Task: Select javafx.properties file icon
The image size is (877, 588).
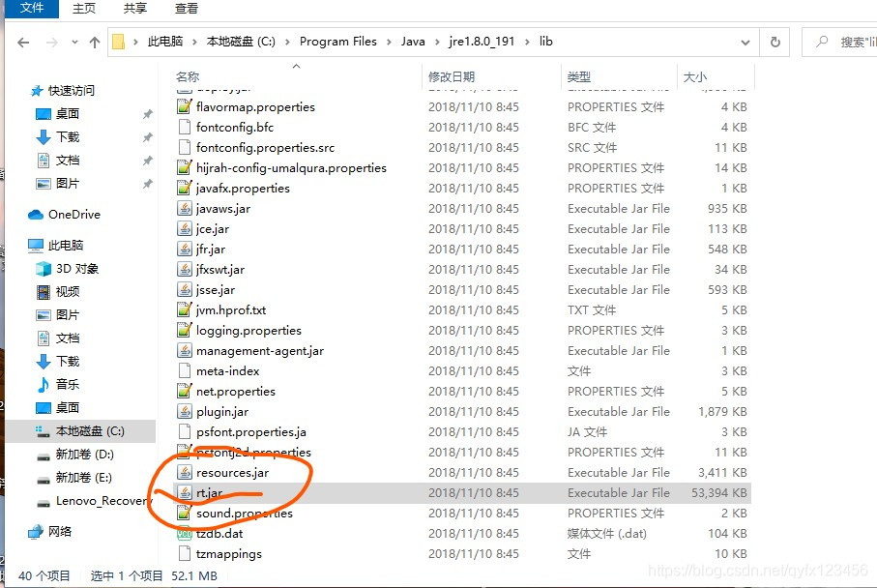Action: [x=184, y=188]
